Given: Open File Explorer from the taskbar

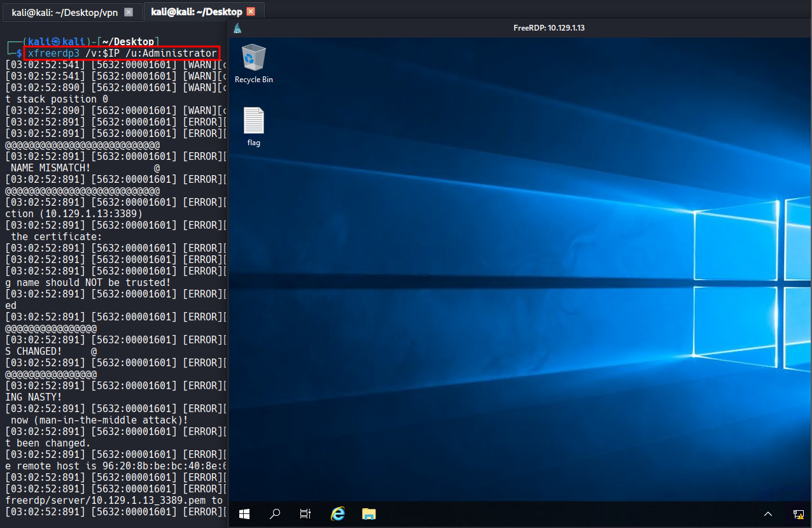Looking at the screenshot, I should [369, 513].
